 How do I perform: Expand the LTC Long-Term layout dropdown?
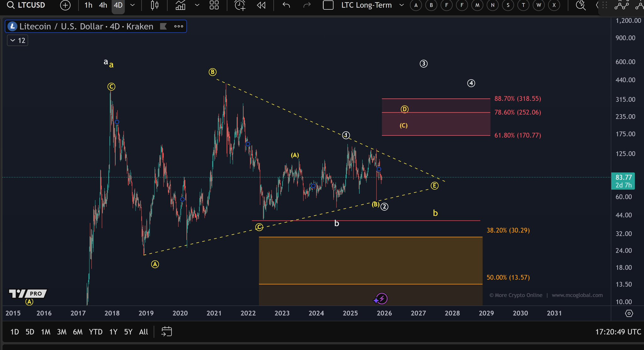[x=401, y=5]
